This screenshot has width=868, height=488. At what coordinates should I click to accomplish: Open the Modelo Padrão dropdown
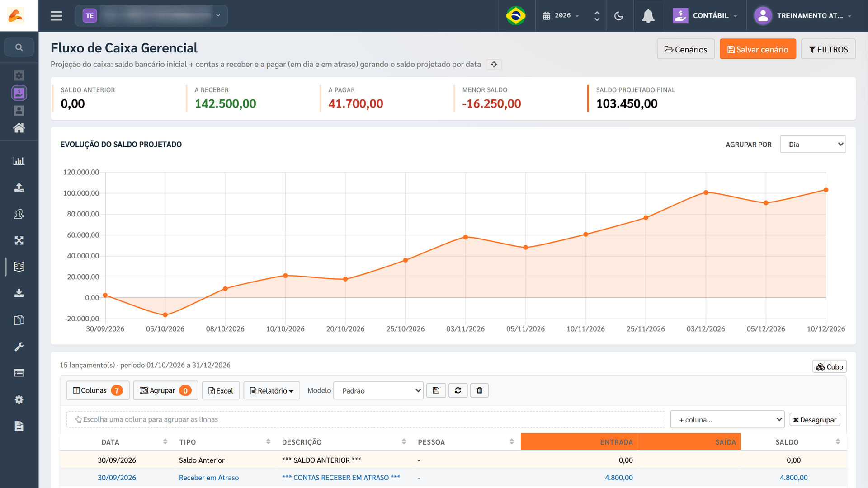click(378, 390)
